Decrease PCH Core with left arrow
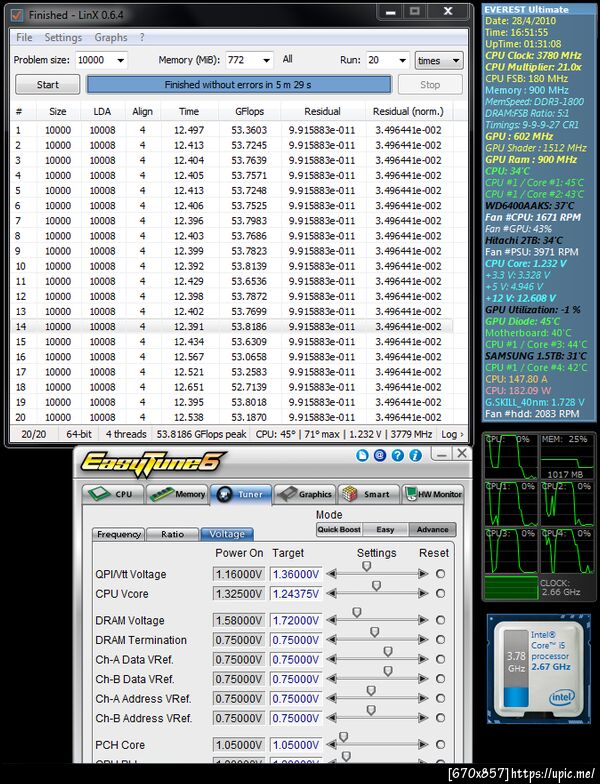Viewport: 600px width, 784px height. (x=332, y=744)
